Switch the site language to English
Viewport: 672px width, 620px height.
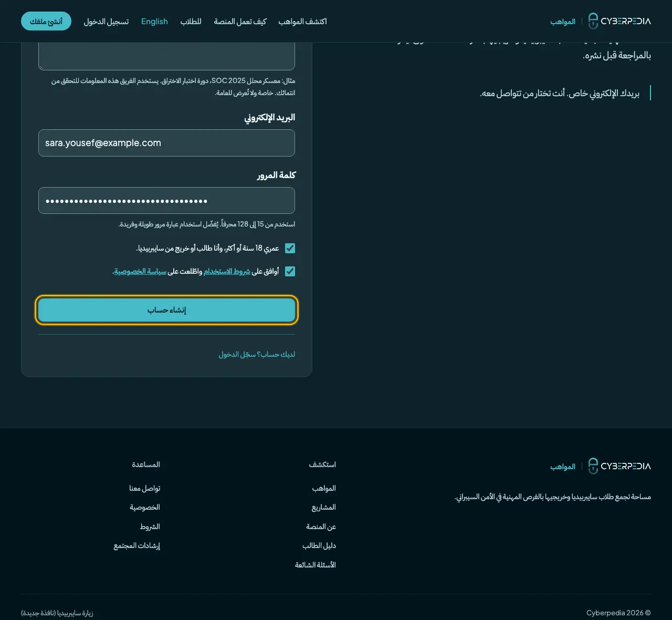pos(154,22)
